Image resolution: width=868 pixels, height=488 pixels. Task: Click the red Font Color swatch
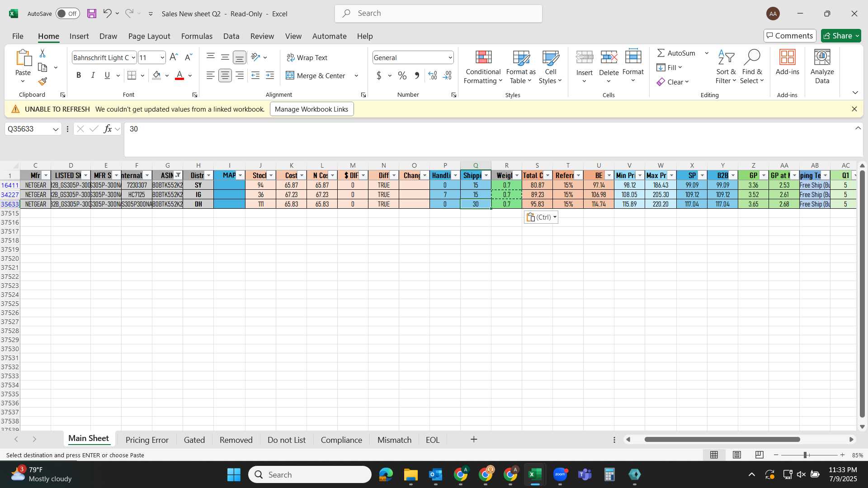point(179,75)
